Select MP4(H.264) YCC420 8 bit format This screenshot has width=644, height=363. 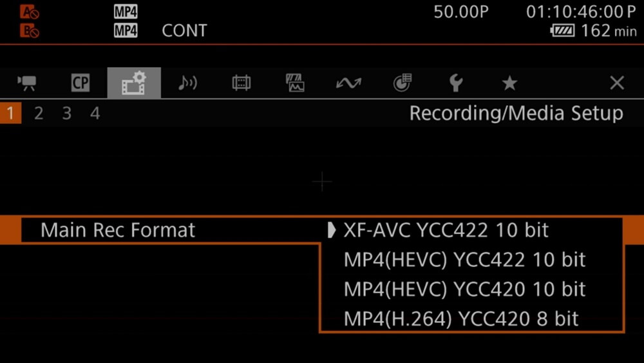461,319
